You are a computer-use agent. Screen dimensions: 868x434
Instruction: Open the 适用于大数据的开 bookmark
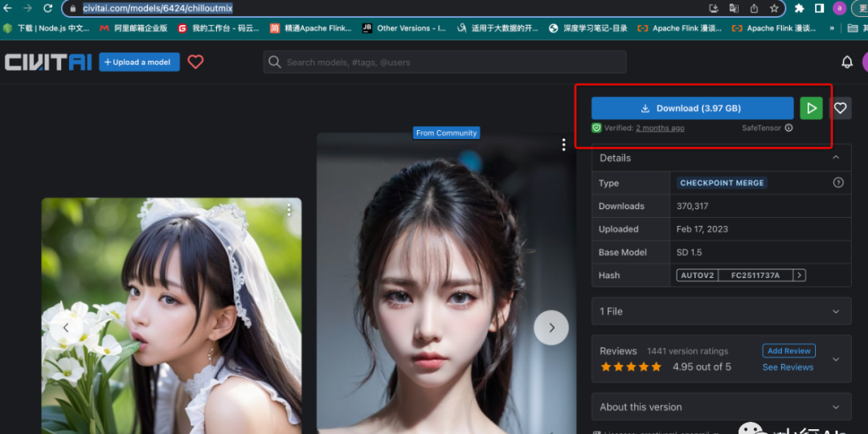pos(497,28)
